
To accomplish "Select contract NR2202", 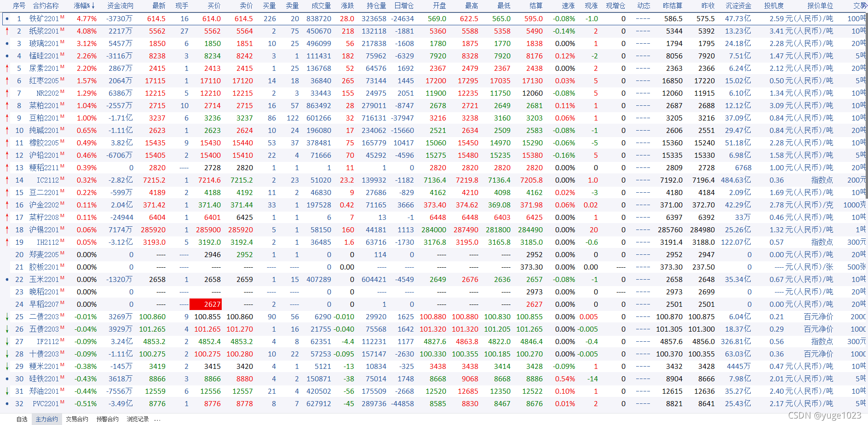I will point(48,93).
